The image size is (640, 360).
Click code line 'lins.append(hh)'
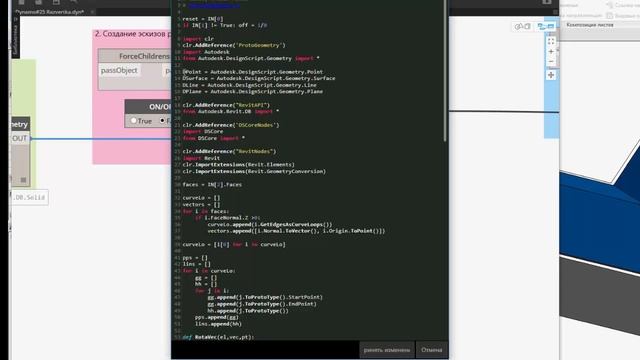(218, 324)
